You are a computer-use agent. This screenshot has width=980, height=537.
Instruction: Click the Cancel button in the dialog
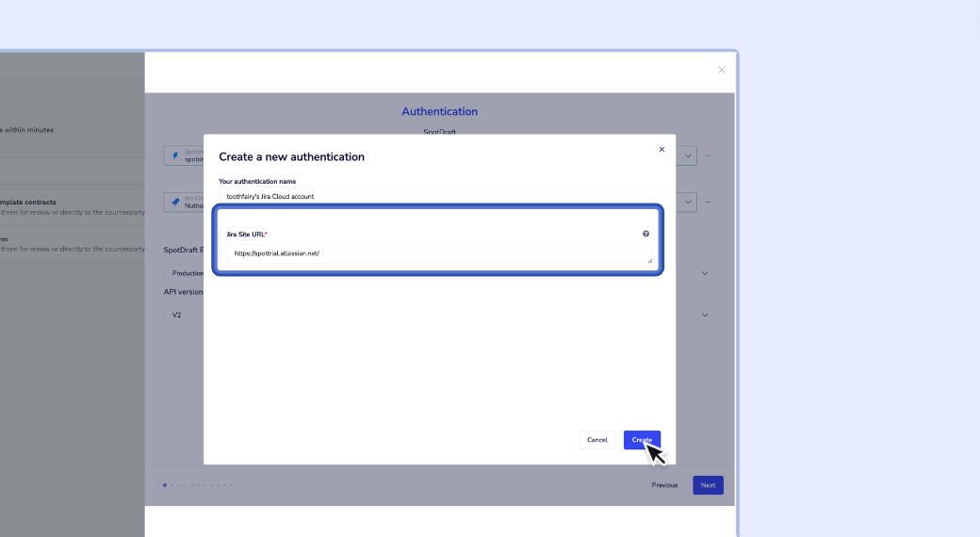(596, 440)
